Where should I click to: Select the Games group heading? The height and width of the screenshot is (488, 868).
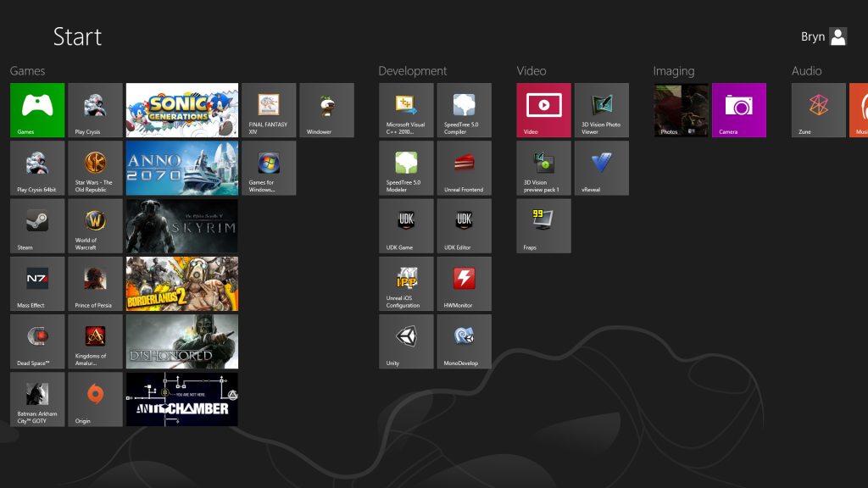27,71
